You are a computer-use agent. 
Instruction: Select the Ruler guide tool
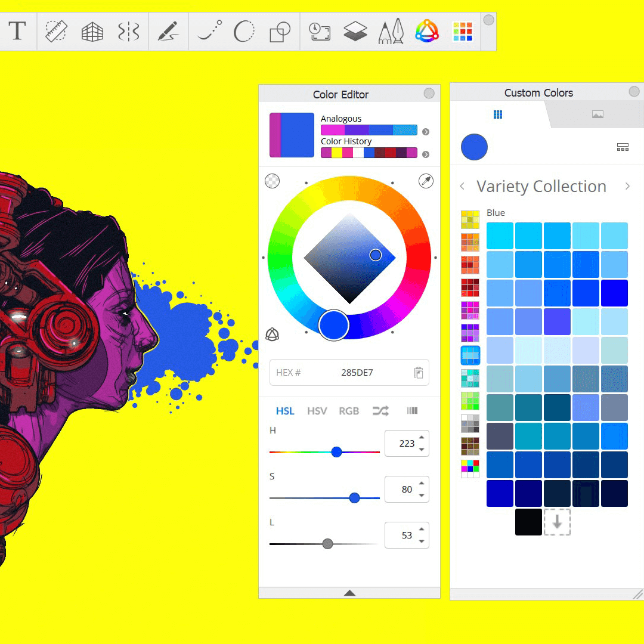[56, 31]
